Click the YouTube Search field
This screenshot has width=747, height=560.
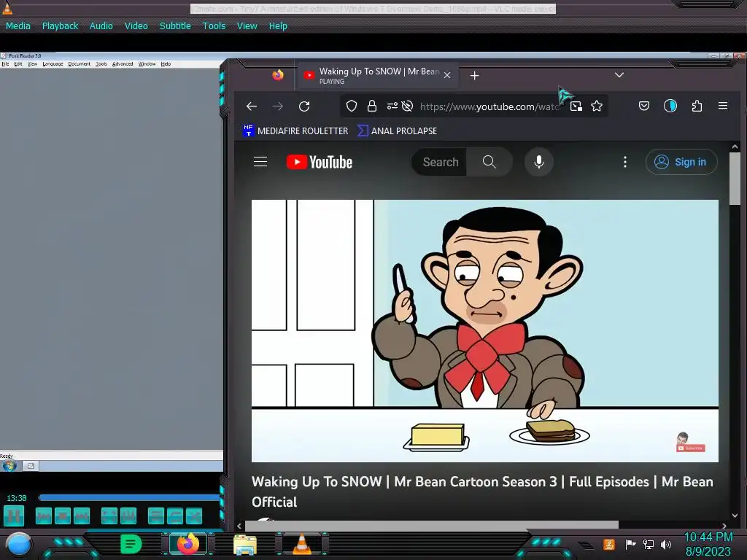(439, 162)
